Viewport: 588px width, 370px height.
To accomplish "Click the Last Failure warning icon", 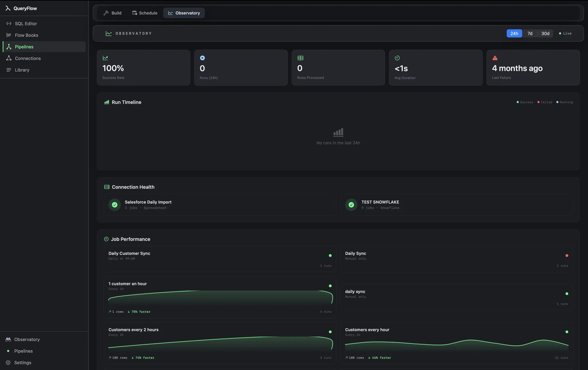I will [495, 58].
